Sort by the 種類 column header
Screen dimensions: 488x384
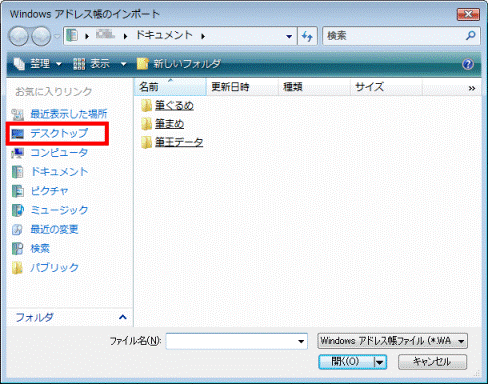click(314, 87)
